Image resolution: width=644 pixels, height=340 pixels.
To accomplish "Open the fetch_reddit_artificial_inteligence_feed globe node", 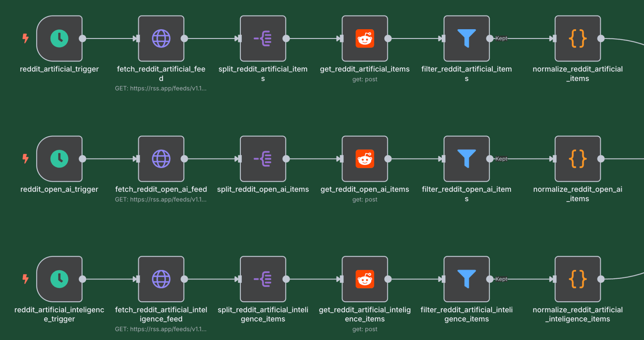I will coord(161,279).
